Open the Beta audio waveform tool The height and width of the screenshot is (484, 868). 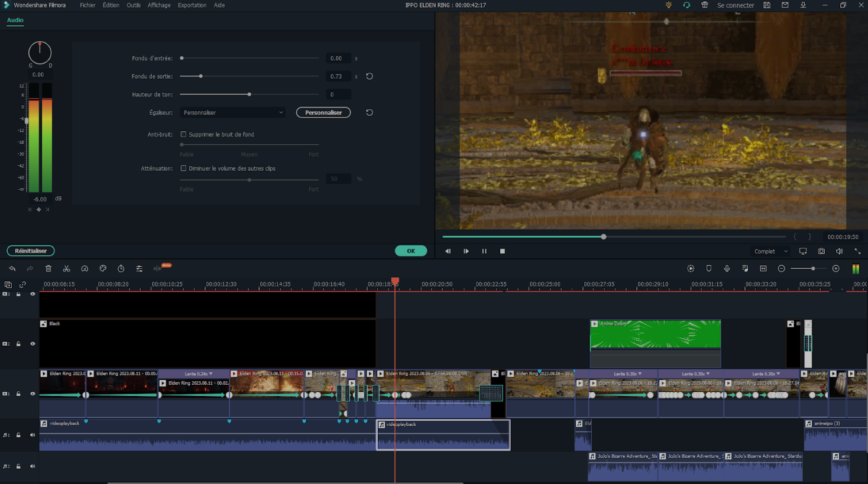(158, 268)
